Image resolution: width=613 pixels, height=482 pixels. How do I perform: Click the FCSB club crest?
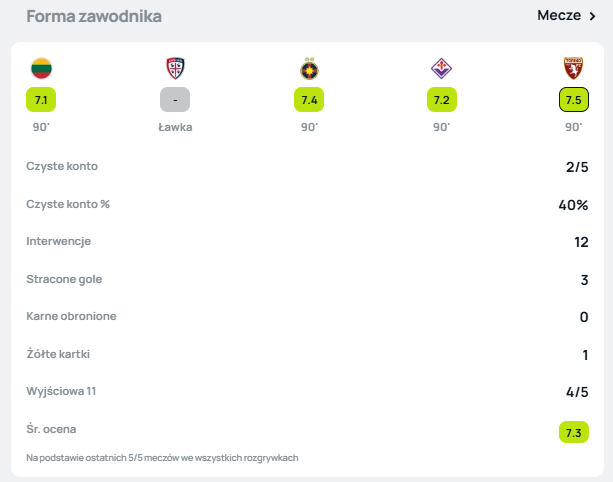pyautogui.click(x=308, y=68)
